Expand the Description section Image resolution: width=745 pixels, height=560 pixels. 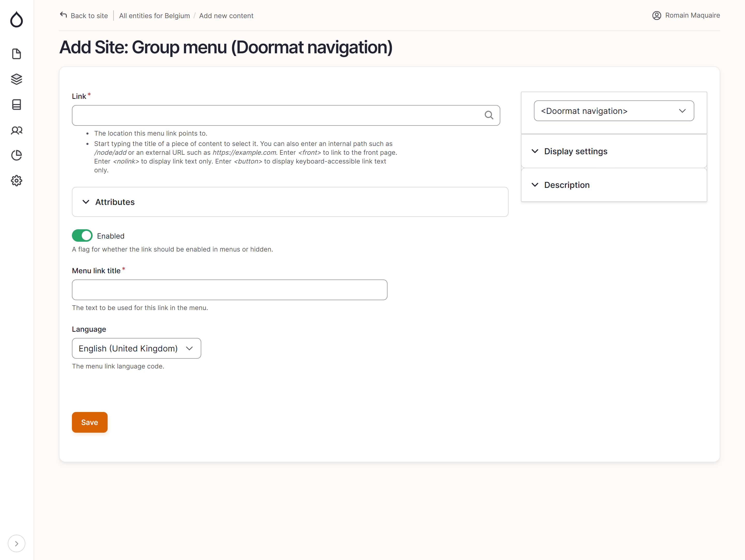pos(614,185)
